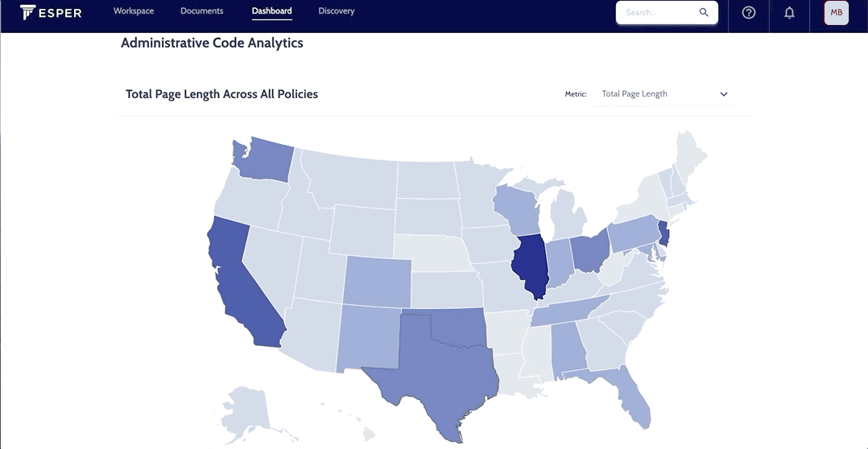Select Alaska on the map

[x=243, y=412]
